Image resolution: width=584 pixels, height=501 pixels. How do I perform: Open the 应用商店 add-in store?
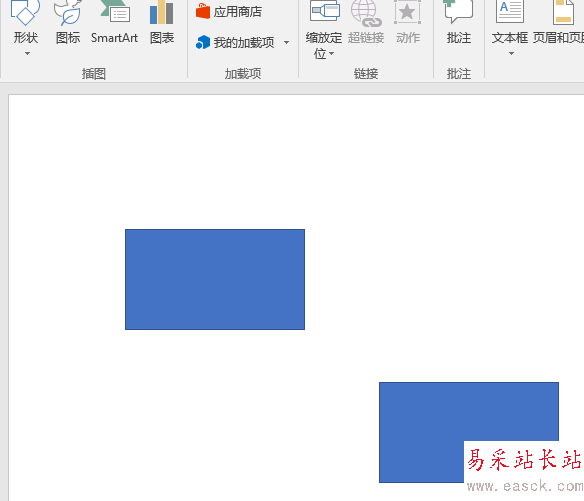click(229, 12)
